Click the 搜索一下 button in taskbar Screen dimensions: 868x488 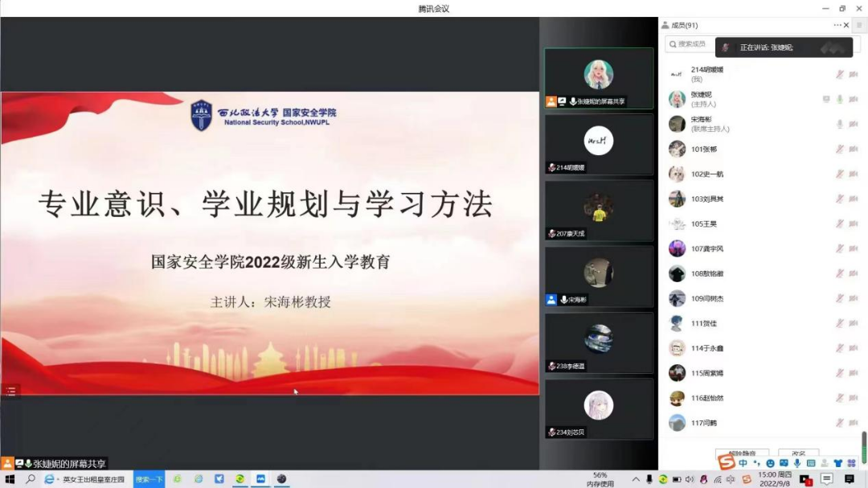[x=149, y=479]
